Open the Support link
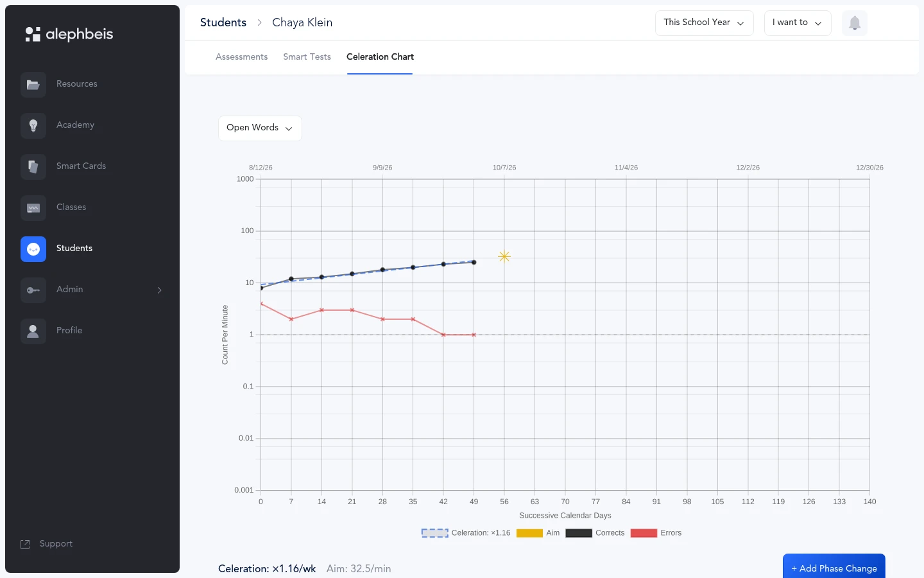The width and height of the screenshot is (924, 578). (56, 544)
